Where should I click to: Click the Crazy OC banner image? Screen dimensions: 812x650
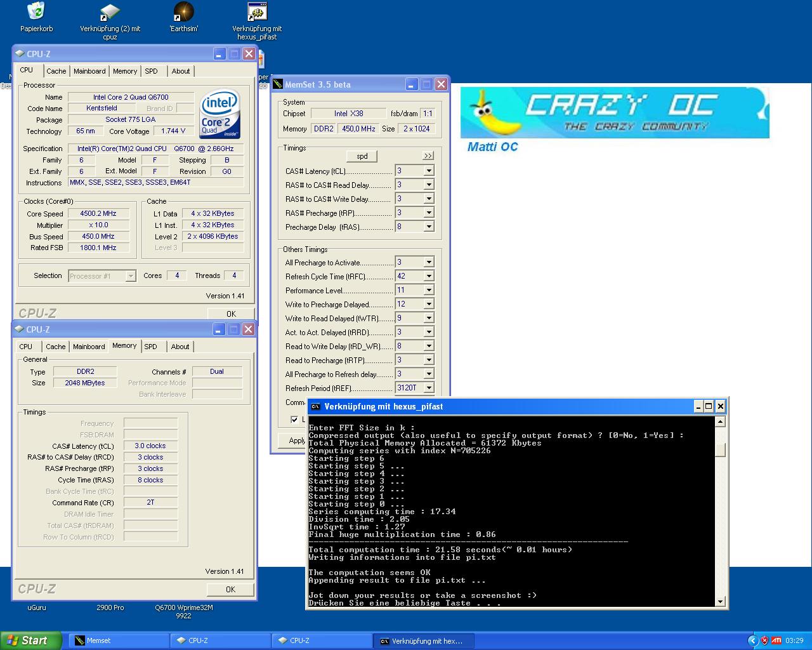coord(615,113)
